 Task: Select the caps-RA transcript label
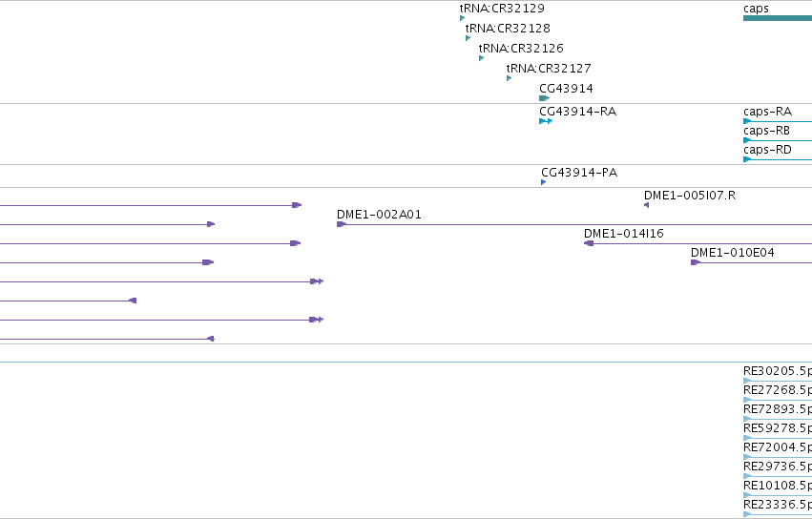click(767, 112)
